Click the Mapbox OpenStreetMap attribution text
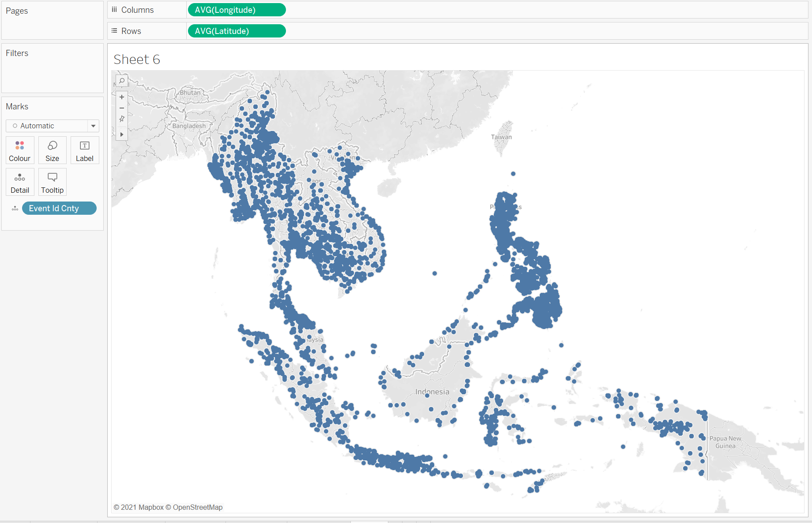The image size is (812, 523). pyautogui.click(x=168, y=507)
